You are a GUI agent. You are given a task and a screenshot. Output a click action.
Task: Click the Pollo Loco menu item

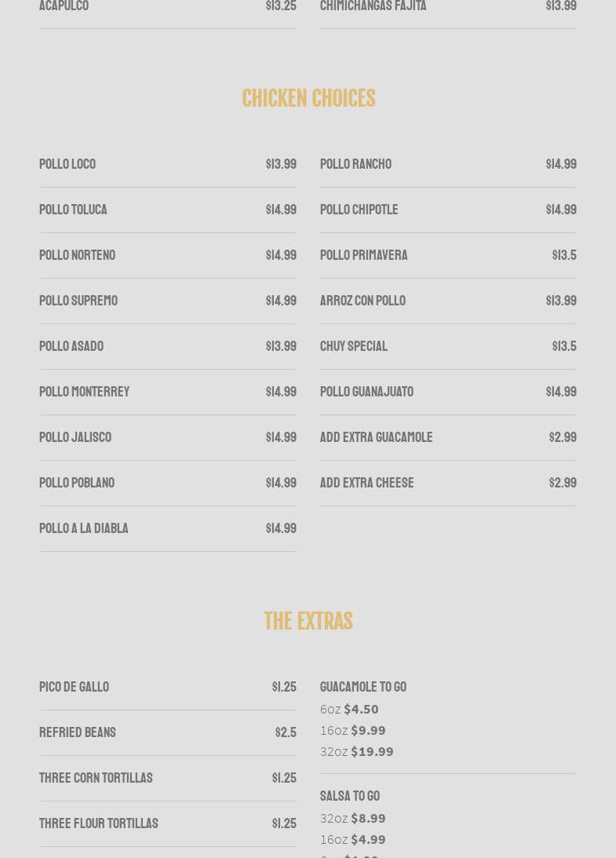67,164
